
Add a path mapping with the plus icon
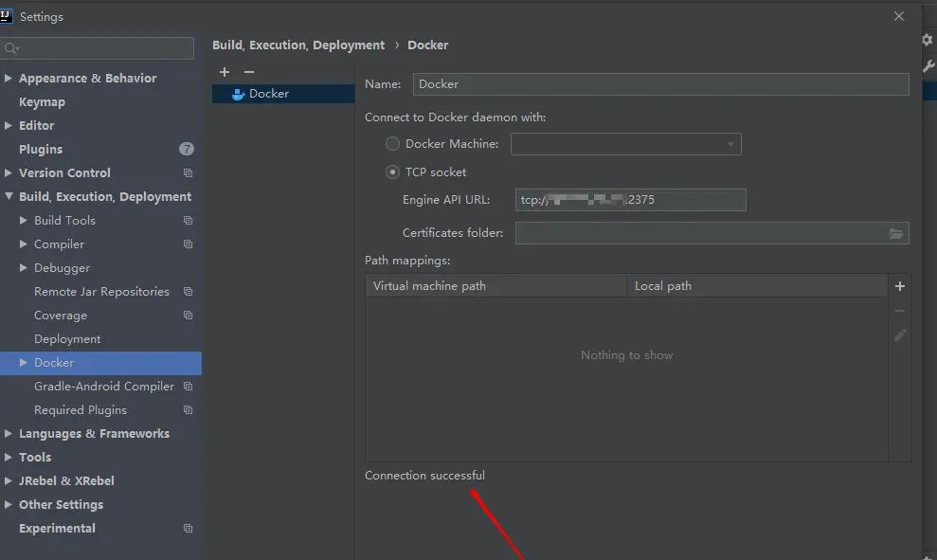click(899, 285)
